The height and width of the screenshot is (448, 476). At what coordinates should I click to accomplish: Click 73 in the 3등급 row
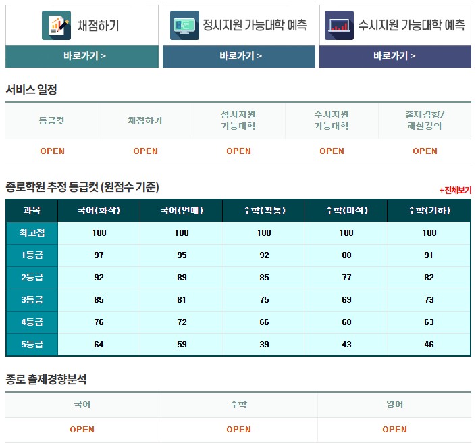pos(429,300)
